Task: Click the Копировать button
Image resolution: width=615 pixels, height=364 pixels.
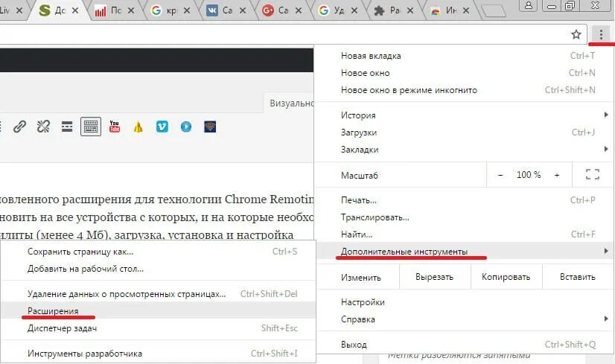Action: click(x=506, y=277)
